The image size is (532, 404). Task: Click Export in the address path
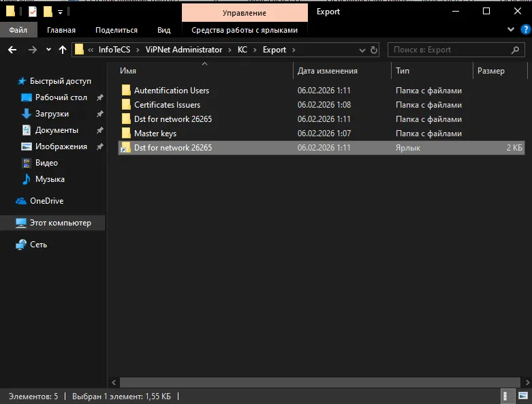click(274, 50)
